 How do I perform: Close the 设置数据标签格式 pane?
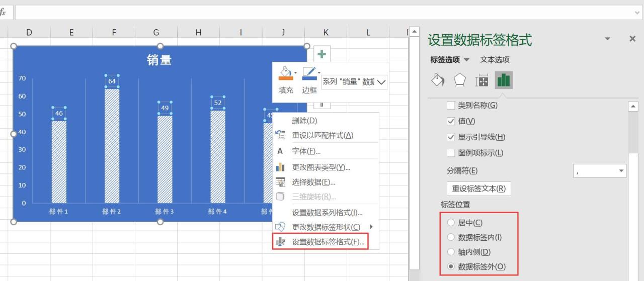tap(632, 39)
